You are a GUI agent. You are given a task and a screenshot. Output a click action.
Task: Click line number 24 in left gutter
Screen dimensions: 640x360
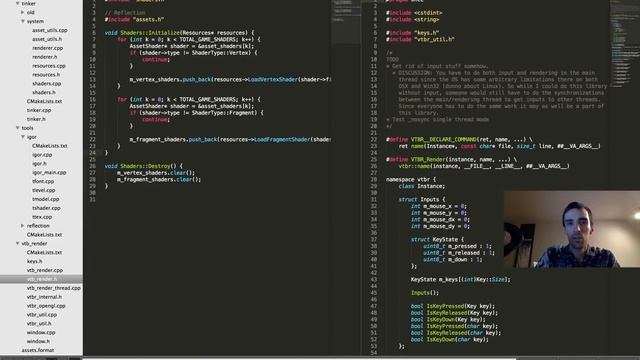(x=93, y=153)
